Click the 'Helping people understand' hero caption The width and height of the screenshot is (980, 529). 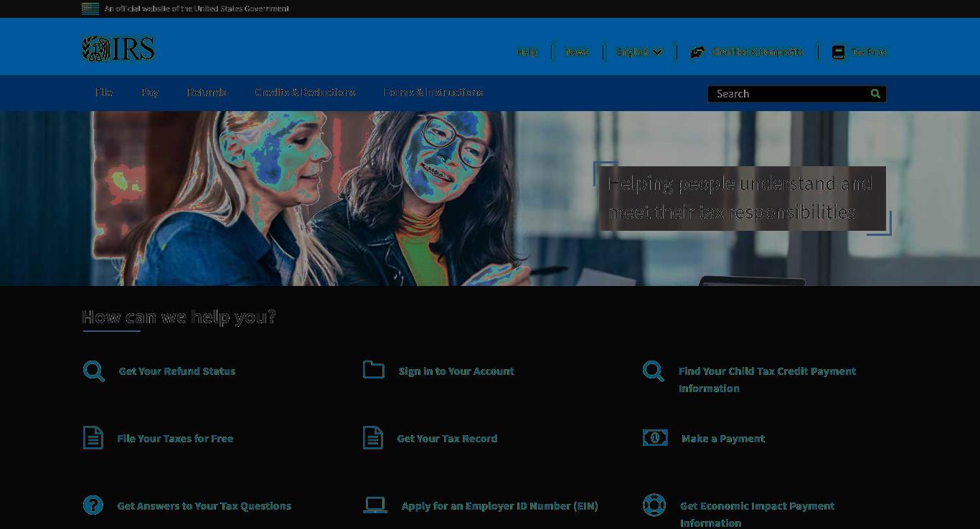point(743,198)
